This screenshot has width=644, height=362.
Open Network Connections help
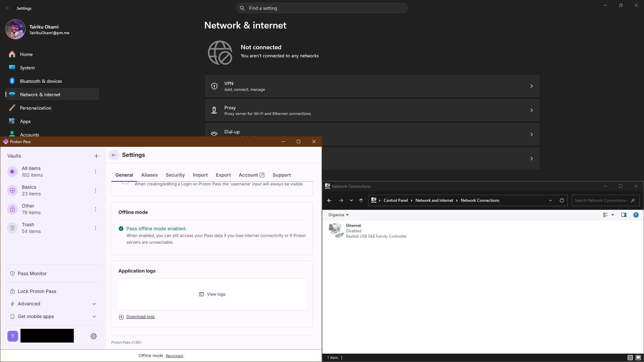click(x=636, y=215)
